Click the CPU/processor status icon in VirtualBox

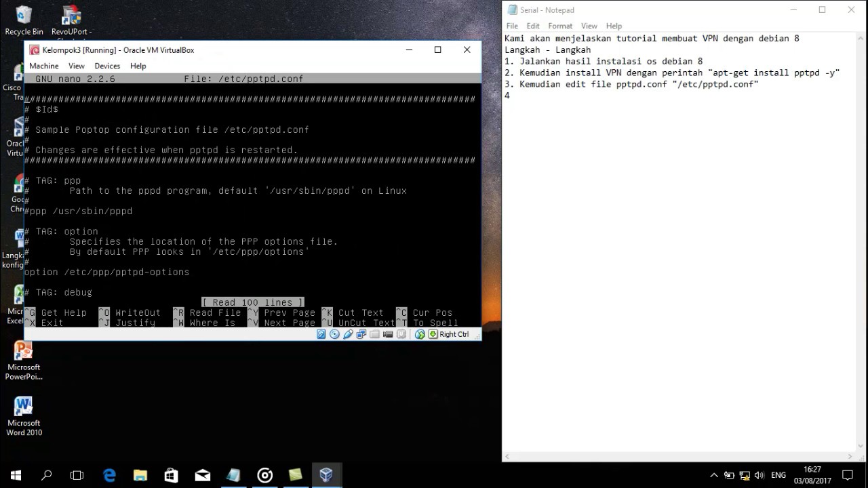401,334
